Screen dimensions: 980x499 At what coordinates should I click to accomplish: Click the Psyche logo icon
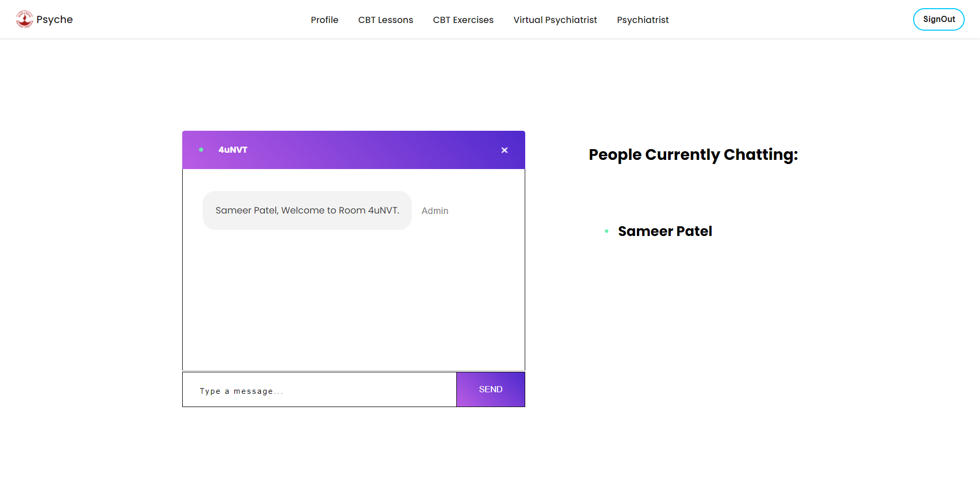tap(24, 19)
